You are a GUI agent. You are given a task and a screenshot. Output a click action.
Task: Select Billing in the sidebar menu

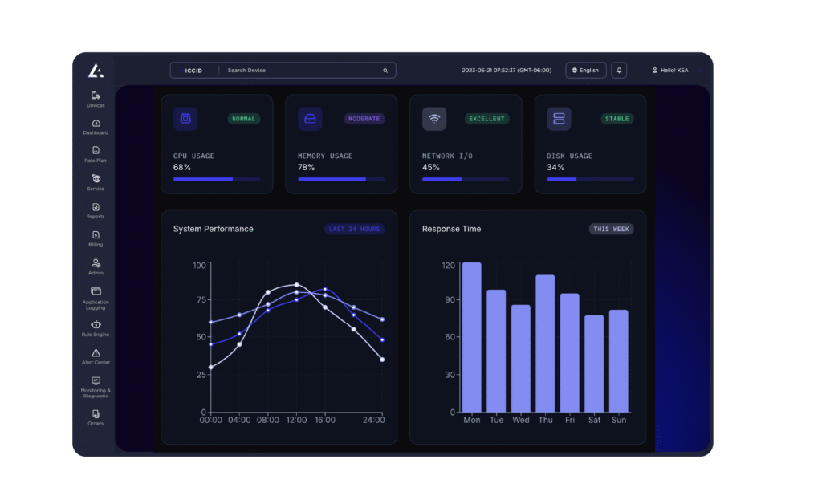96,236
